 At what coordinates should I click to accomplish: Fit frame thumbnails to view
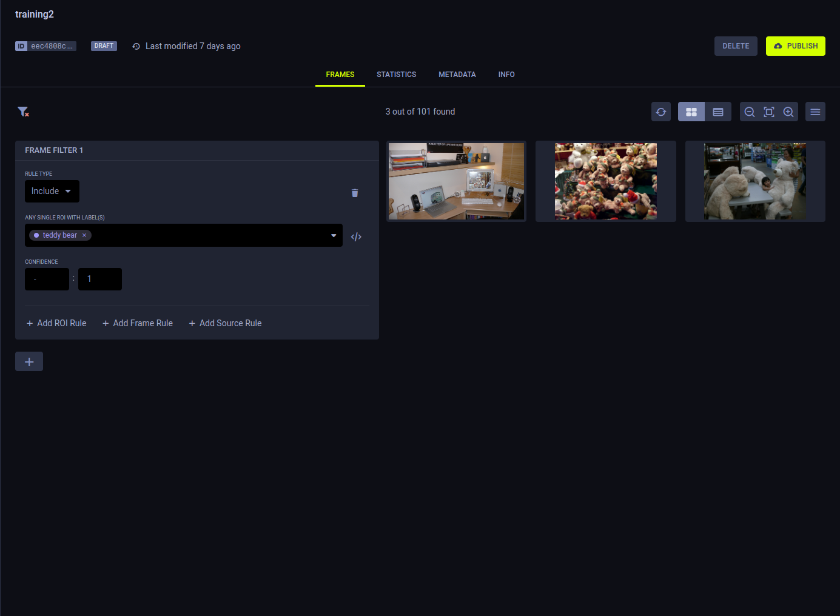point(769,112)
